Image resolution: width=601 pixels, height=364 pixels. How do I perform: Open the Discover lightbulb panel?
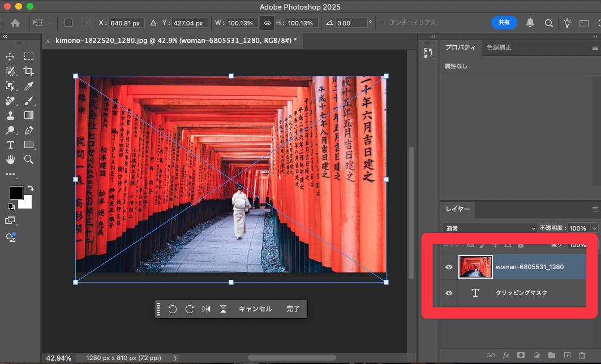tap(567, 23)
